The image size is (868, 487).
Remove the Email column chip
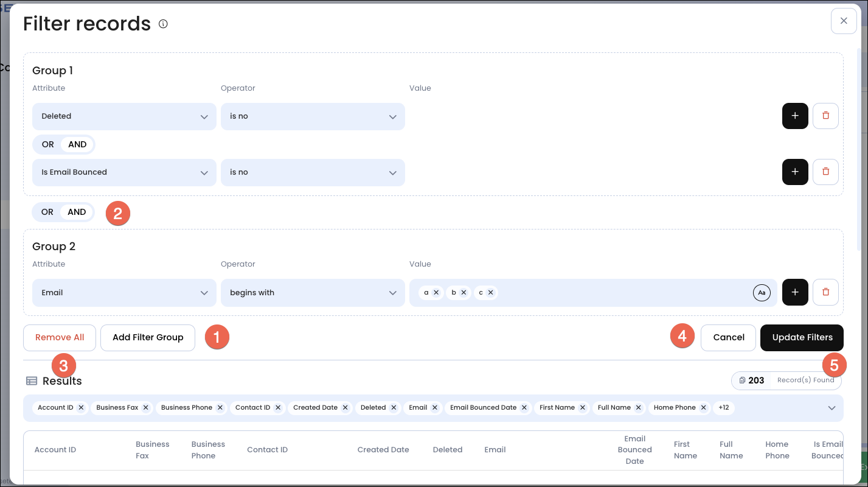point(435,408)
